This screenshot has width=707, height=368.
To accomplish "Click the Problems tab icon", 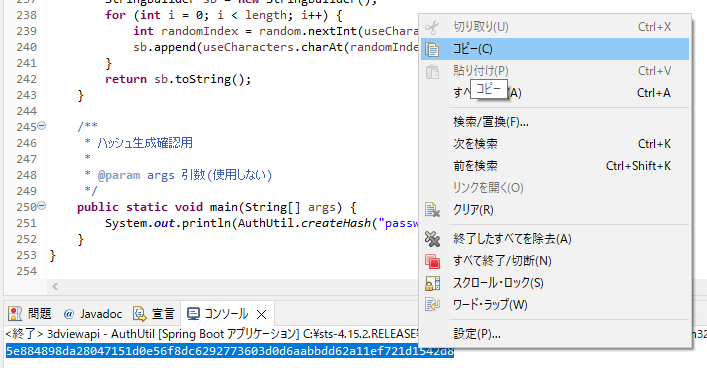I will click(x=15, y=313).
